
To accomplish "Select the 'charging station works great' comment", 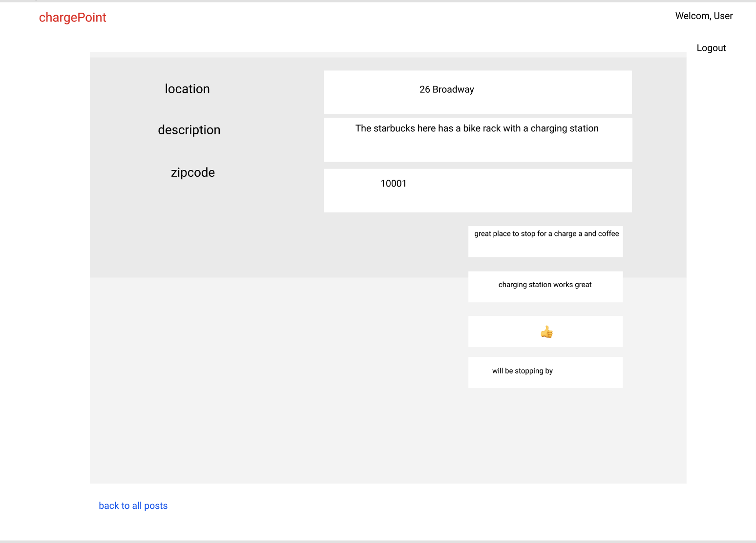I will coord(546,287).
